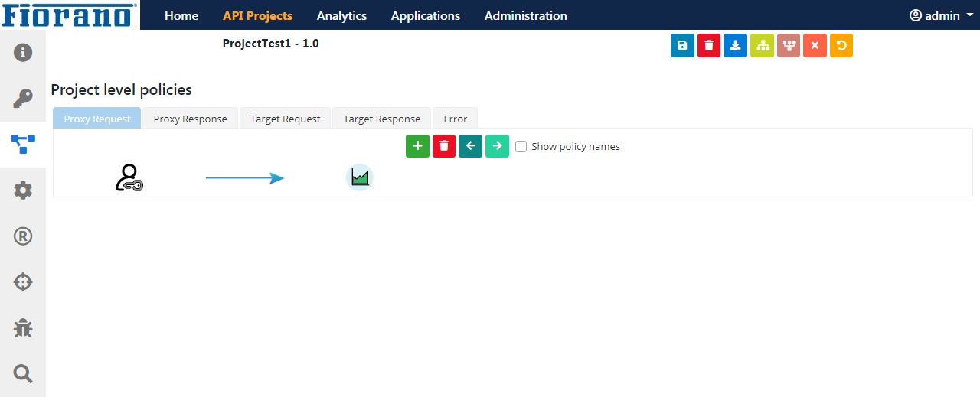Open the key icon in the sidebar
Screen dimensions: 980x397
(x=23, y=99)
